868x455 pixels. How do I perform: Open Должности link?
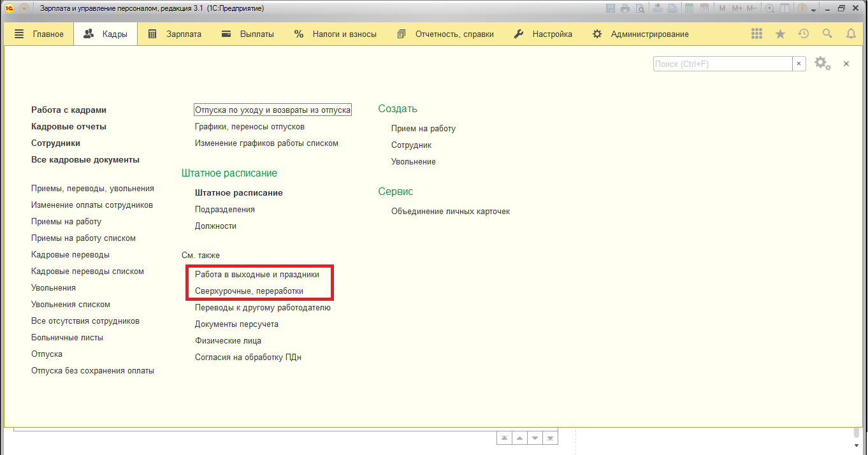215,226
